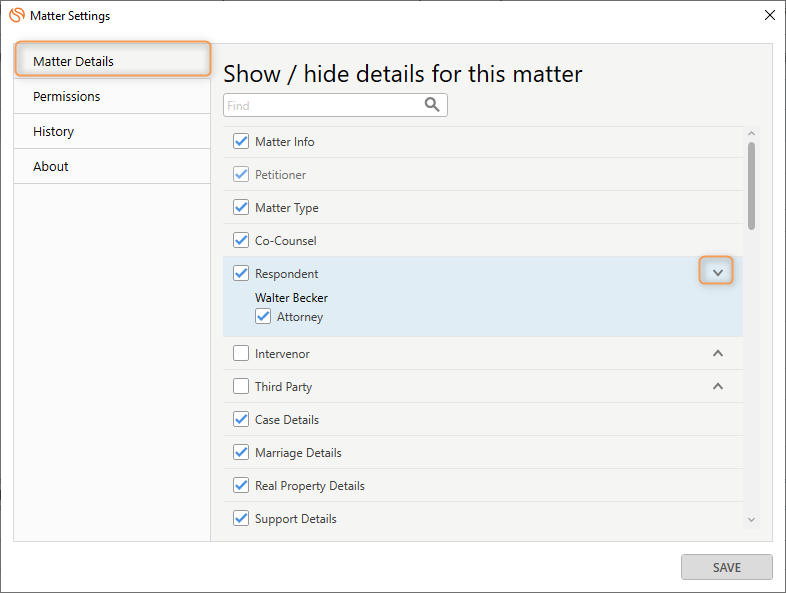Uncheck Attorney under Walter Becker

coord(263,316)
